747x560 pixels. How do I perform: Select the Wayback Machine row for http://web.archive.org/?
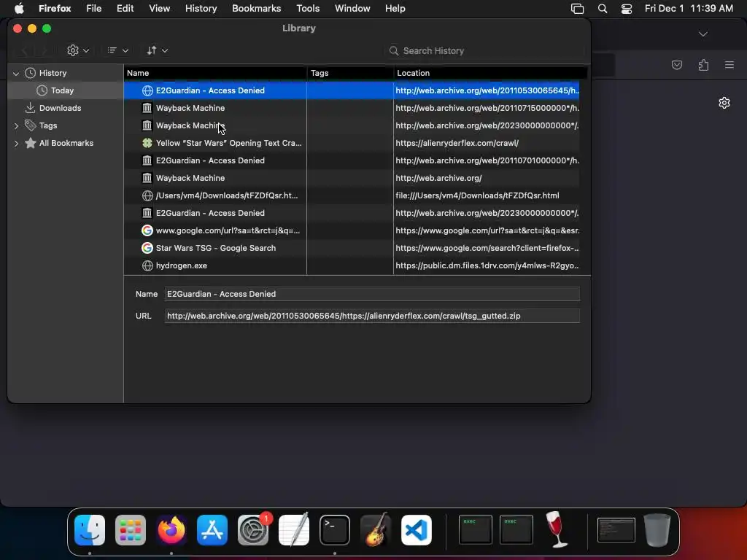pyautogui.click(x=352, y=178)
